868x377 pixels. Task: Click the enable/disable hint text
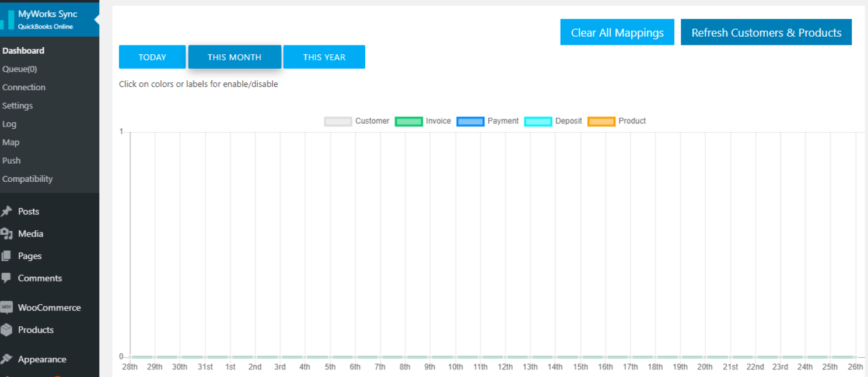click(x=198, y=84)
